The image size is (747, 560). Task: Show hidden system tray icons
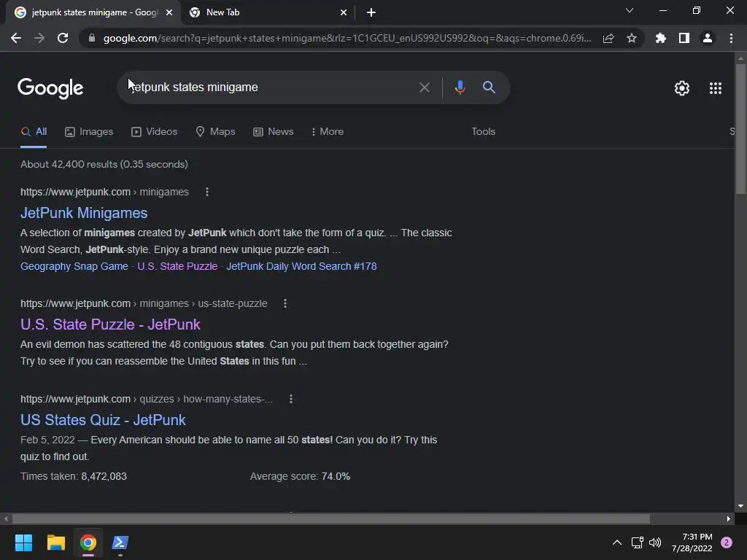[x=616, y=542]
